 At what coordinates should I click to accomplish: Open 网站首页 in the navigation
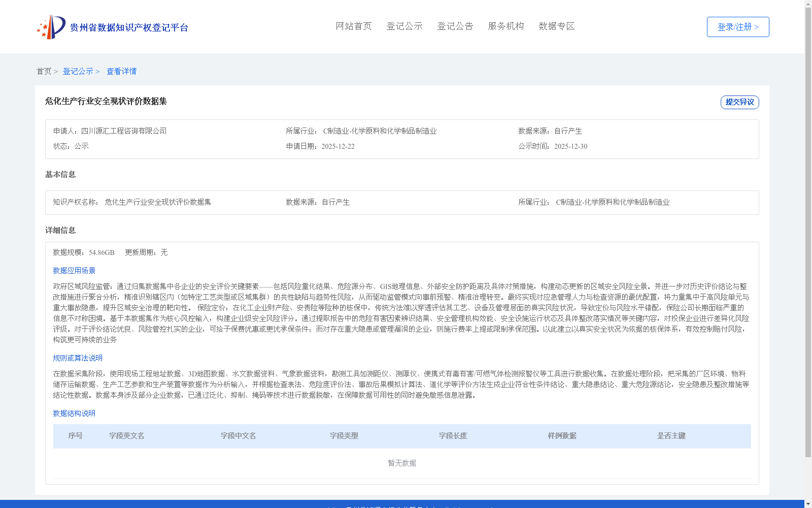(354, 26)
